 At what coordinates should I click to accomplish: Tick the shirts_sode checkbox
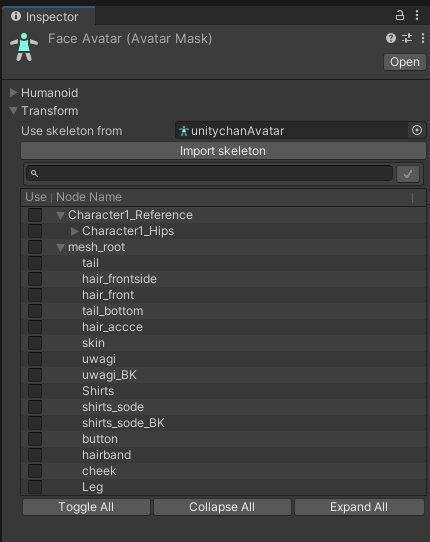tap(35, 407)
